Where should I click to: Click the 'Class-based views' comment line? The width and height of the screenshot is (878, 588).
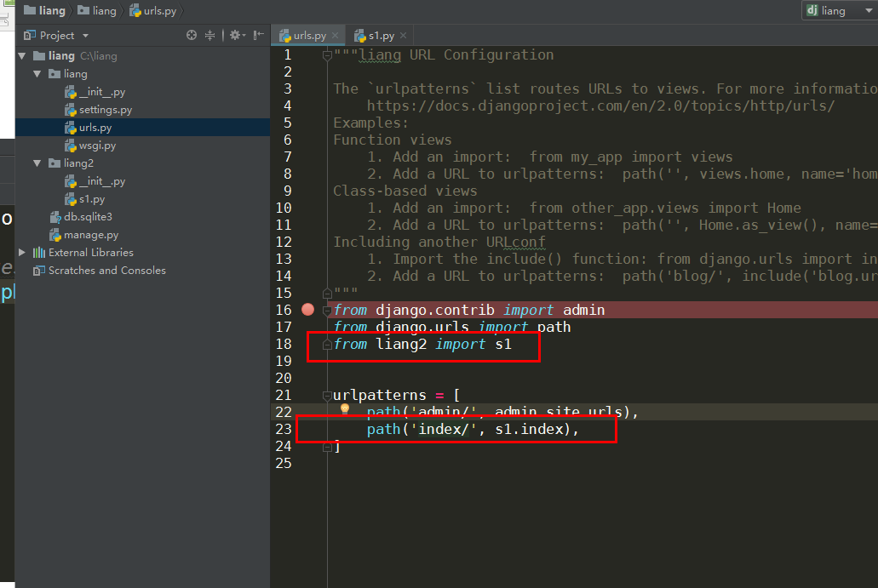click(x=405, y=191)
